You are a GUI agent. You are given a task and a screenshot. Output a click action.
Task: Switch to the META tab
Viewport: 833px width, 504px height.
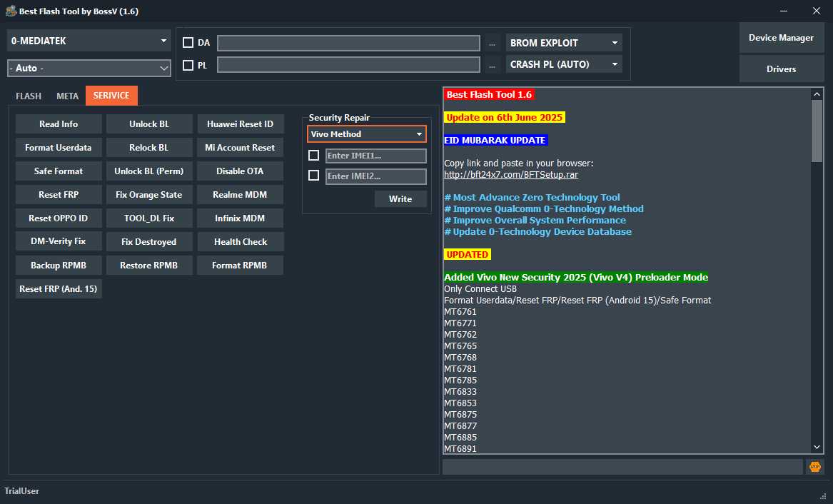(67, 95)
